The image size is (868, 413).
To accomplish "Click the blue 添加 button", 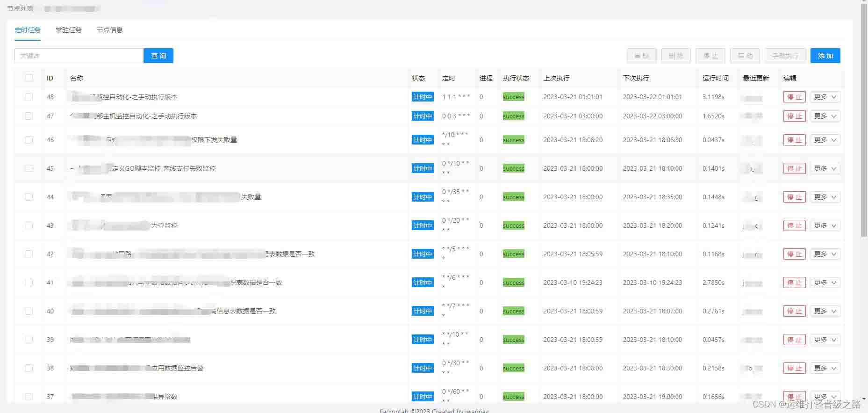I will [825, 56].
